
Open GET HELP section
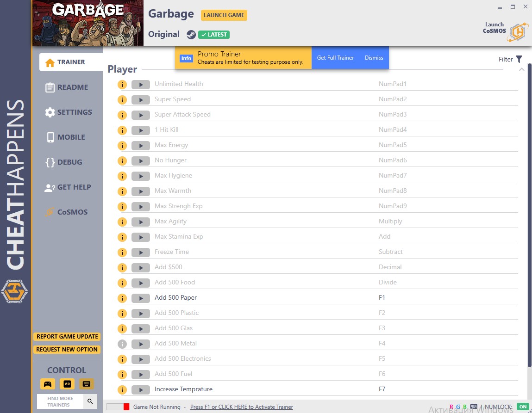click(68, 187)
